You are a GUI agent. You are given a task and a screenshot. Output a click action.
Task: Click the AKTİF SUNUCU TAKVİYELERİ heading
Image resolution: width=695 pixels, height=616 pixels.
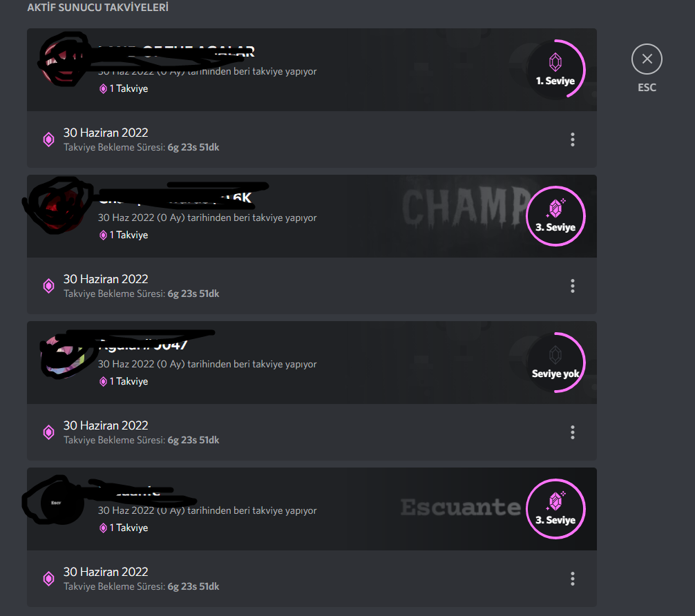(97, 8)
